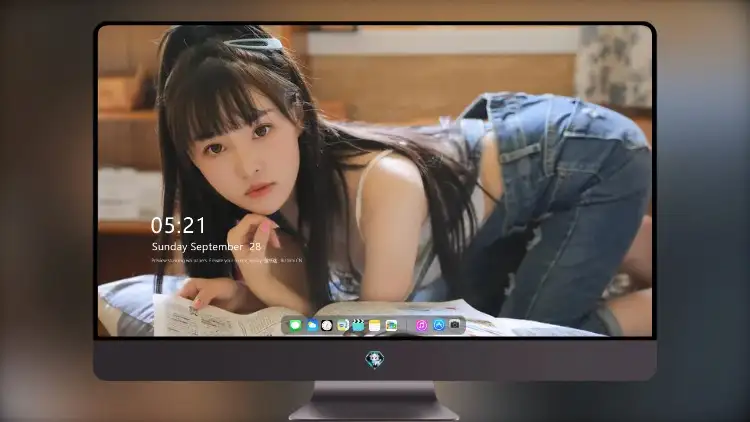Open the yellow-green chat bubble dock icon

coord(342,325)
